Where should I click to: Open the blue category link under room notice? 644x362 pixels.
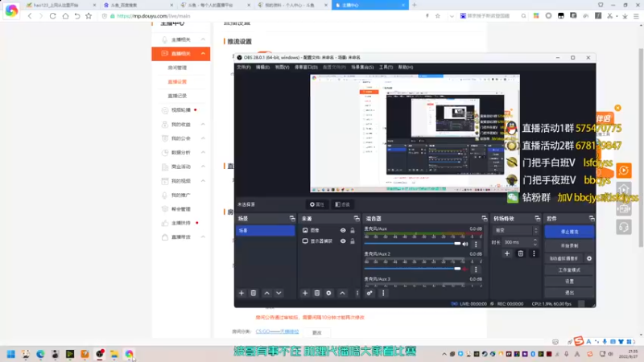pos(277,331)
